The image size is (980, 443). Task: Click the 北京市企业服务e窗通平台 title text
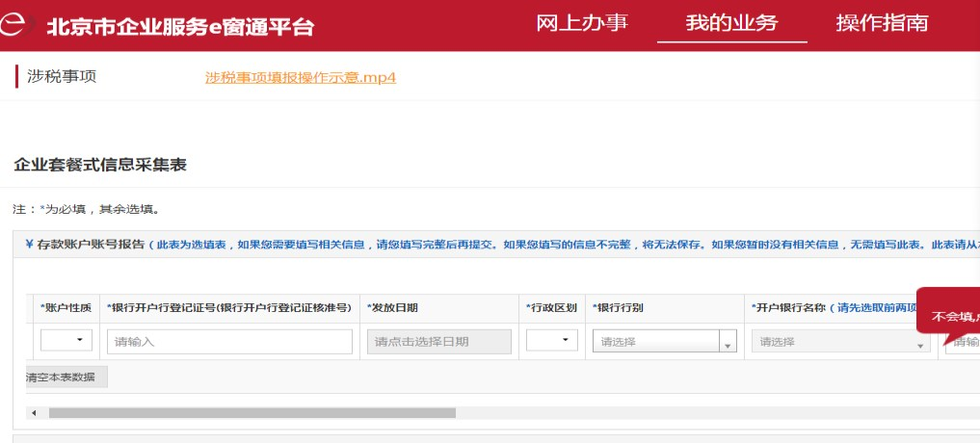point(180,26)
